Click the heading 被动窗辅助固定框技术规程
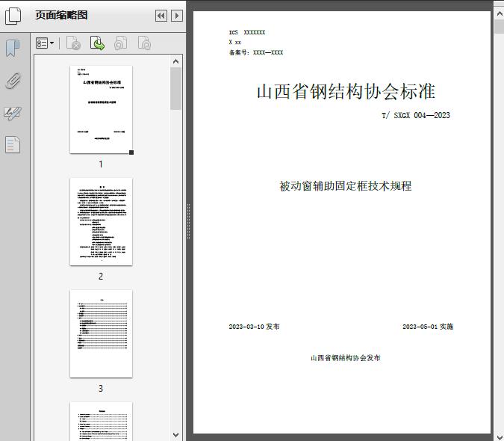The image size is (504, 441). point(346,186)
